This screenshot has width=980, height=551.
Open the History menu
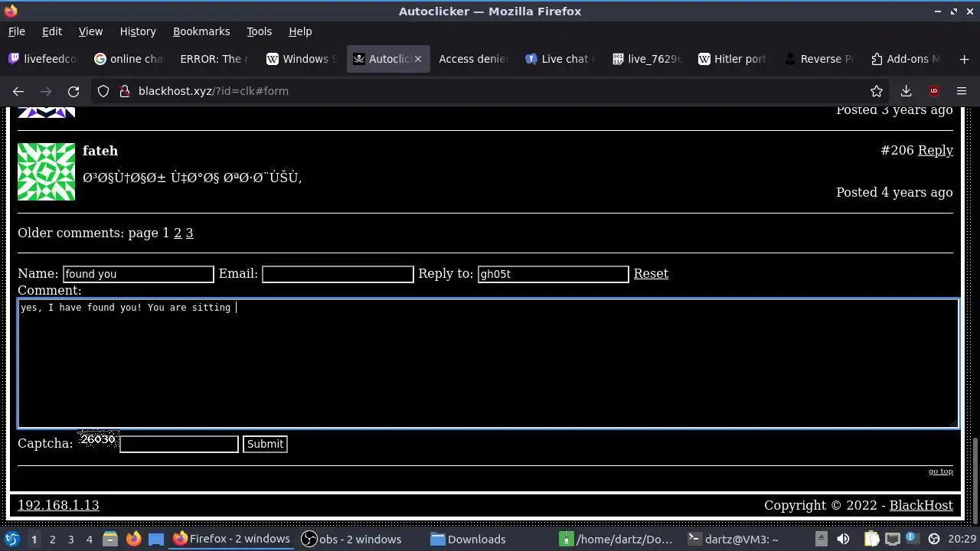coord(138,31)
